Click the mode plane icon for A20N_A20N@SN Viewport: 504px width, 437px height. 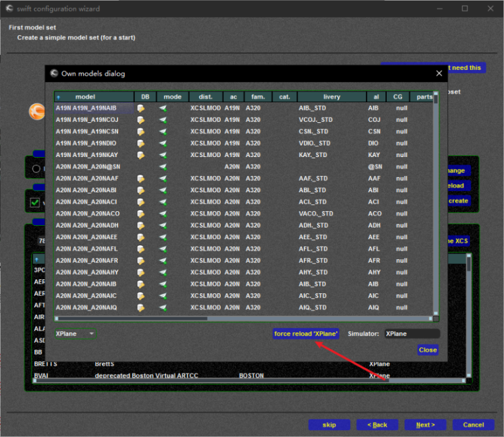click(163, 167)
